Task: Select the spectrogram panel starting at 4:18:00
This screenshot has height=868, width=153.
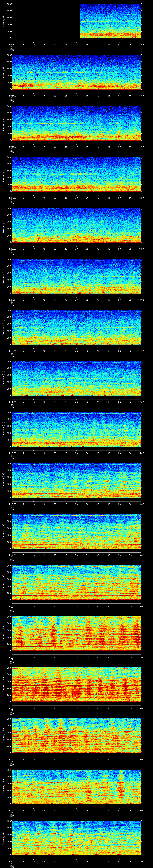Action: pyautogui.click(x=77, y=736)
